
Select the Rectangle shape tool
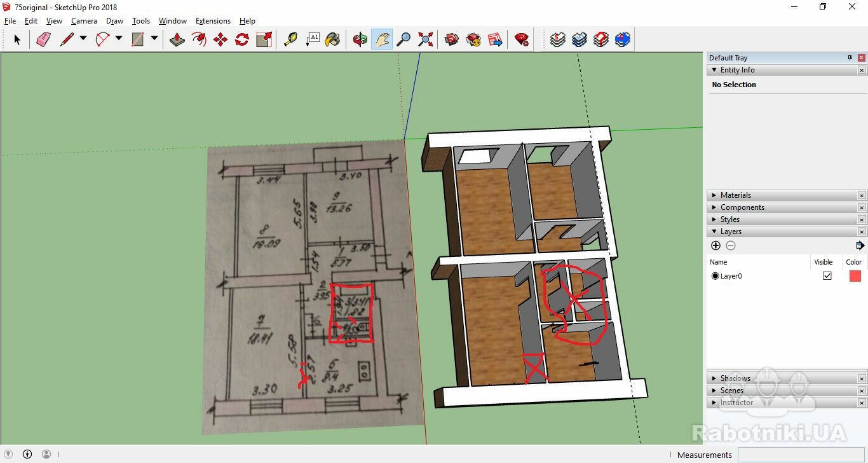coord(138,39)
